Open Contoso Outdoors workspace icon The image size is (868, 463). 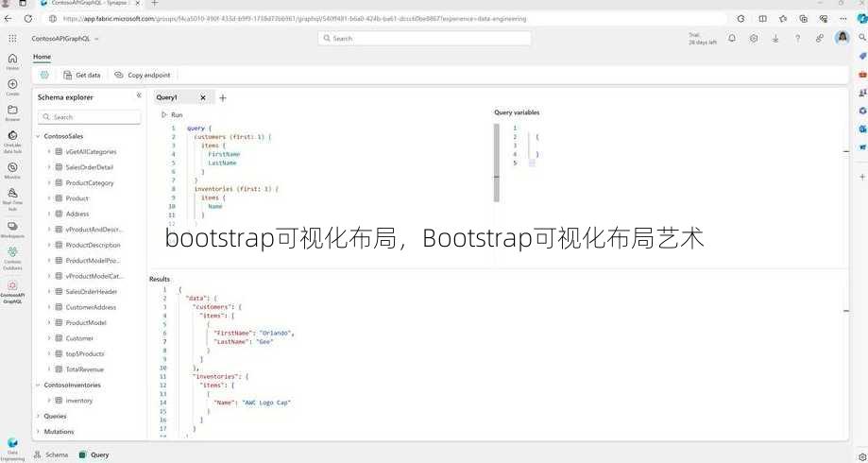(x=12, y=258)
